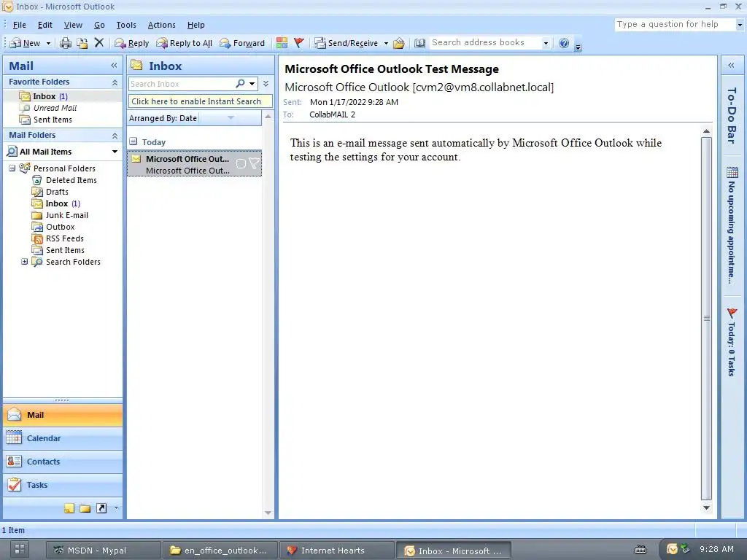
Task: Open the File menu
Action: tap(20, 25)
